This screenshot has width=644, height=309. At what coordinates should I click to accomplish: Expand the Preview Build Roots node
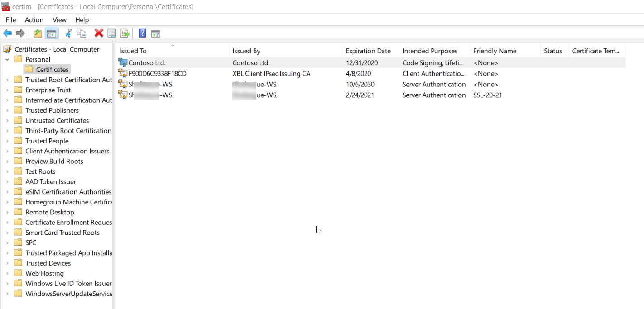[7, 161]
